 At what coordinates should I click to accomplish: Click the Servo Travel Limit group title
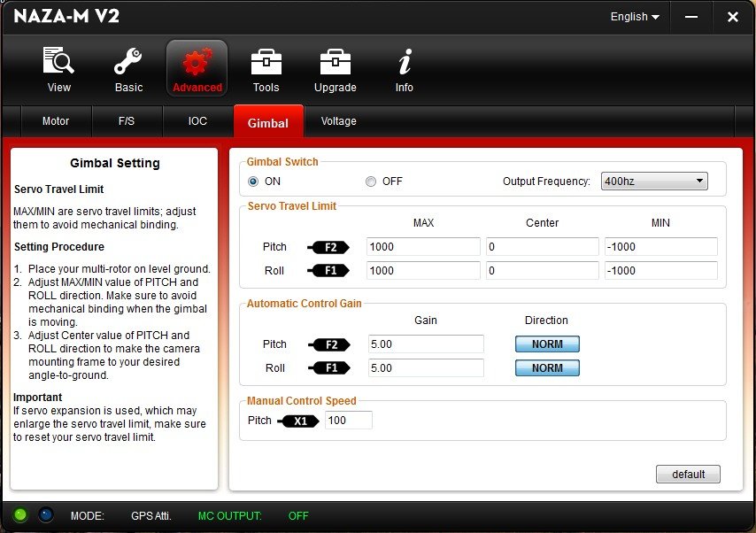click(x=292, y=206)
